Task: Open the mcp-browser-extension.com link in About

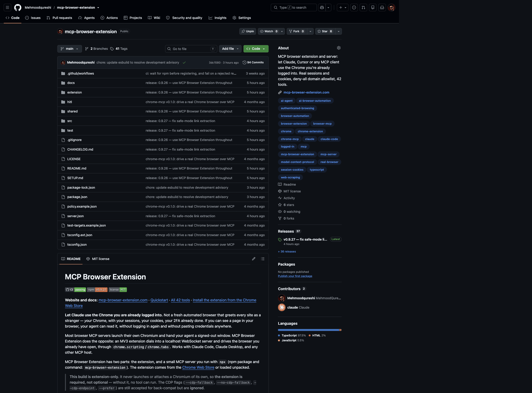Action: (306, 92)
